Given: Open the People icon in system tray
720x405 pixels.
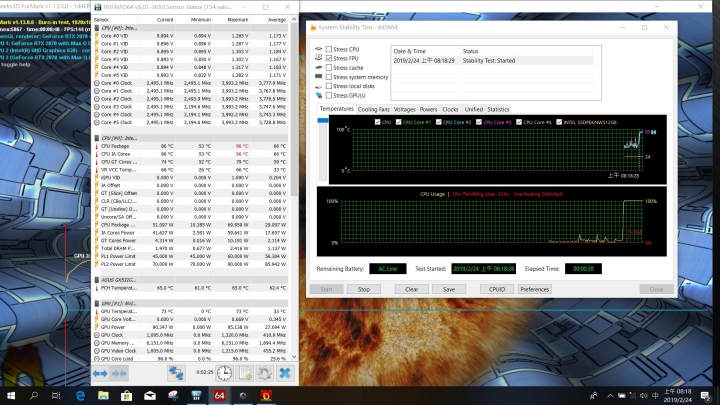Looking at the screenshot, I should coord(594,395).
